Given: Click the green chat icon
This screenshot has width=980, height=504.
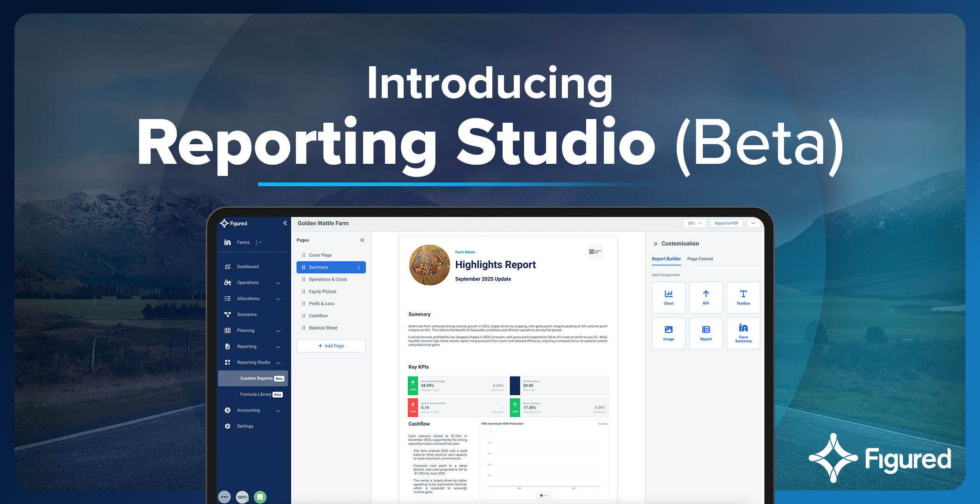Looking at the screenshot, I should pyautogui.click(x=260, y=497).
